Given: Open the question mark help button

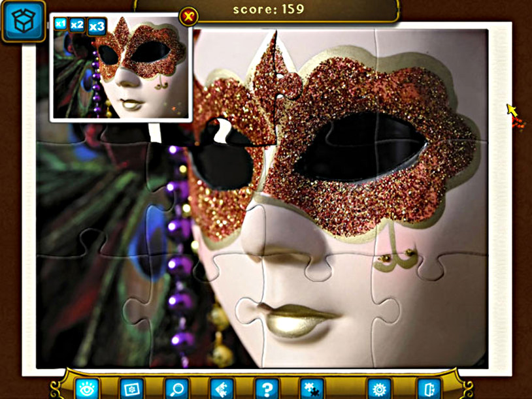Looking at the screenshot, I should [267, 389].
